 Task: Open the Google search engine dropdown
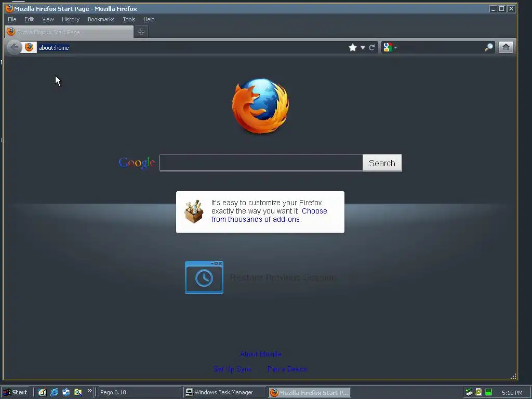click(390, 47)
